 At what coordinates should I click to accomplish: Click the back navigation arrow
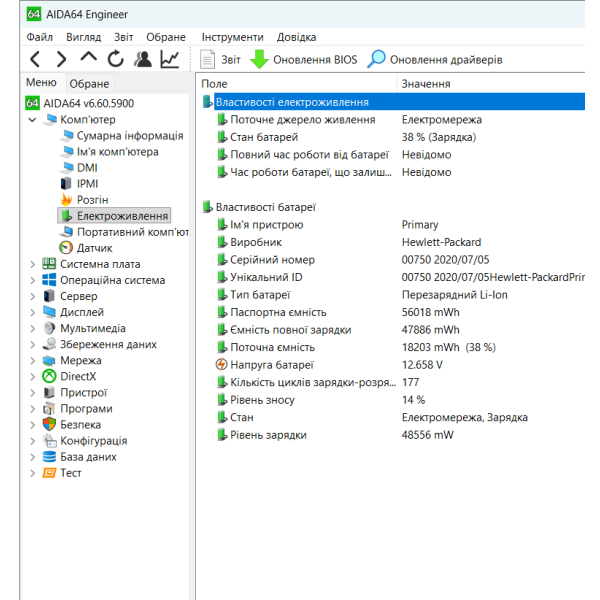click(x=35, y=59)
